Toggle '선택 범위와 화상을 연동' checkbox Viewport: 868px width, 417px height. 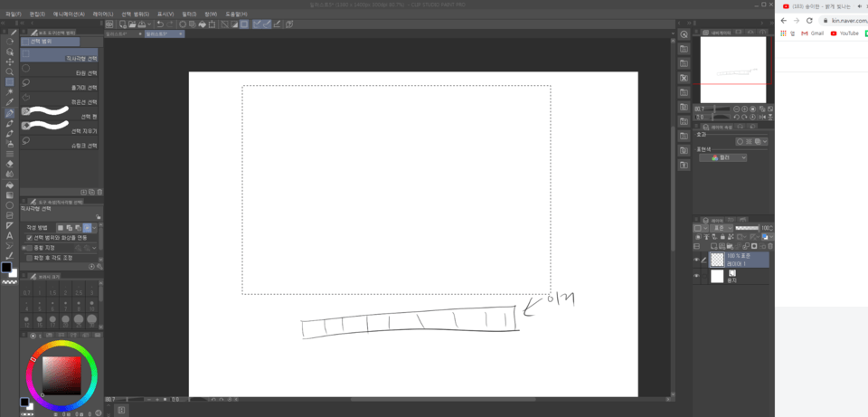[30, 238]
